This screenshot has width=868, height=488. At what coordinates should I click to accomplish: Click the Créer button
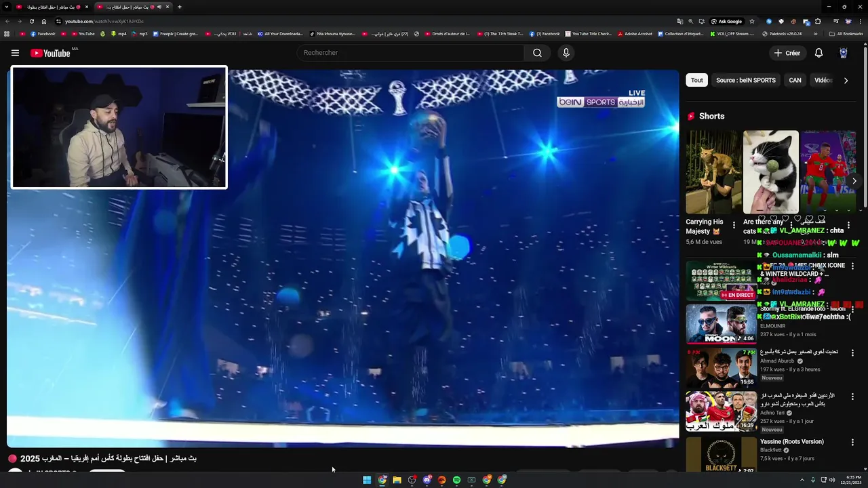point(787,53)
